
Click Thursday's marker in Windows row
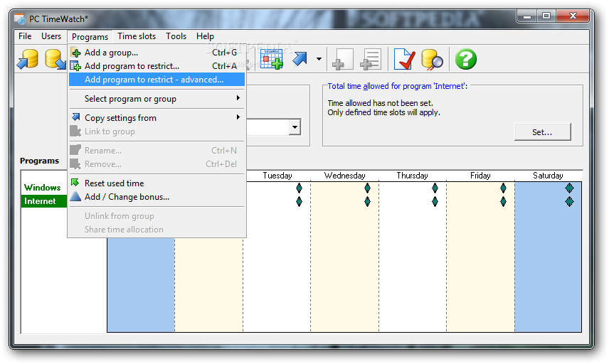435,188
